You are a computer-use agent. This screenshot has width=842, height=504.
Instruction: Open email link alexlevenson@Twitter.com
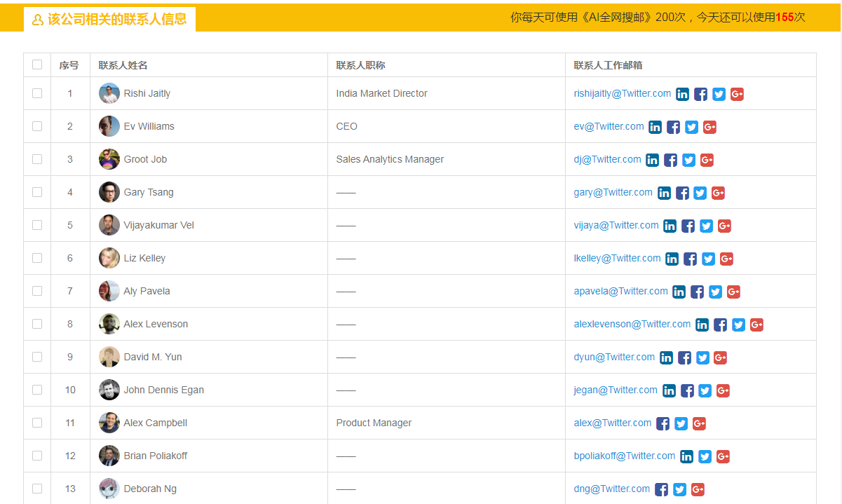pyautogui.click(x=632, y=324)
